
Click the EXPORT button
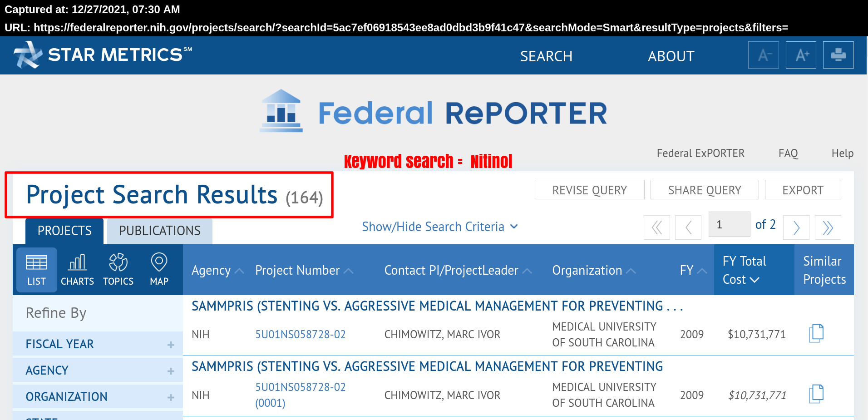803,190
